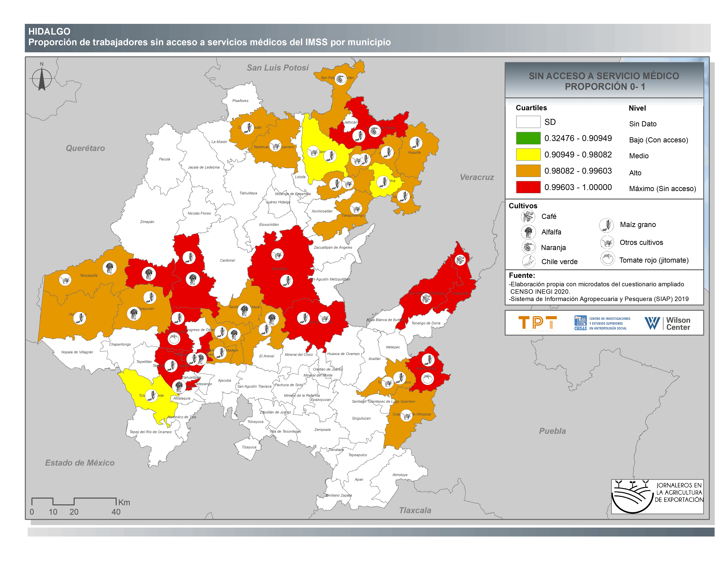Click the Café crop icon in legend
Screen dimensions: 728x563
click(x=528, y=217)
